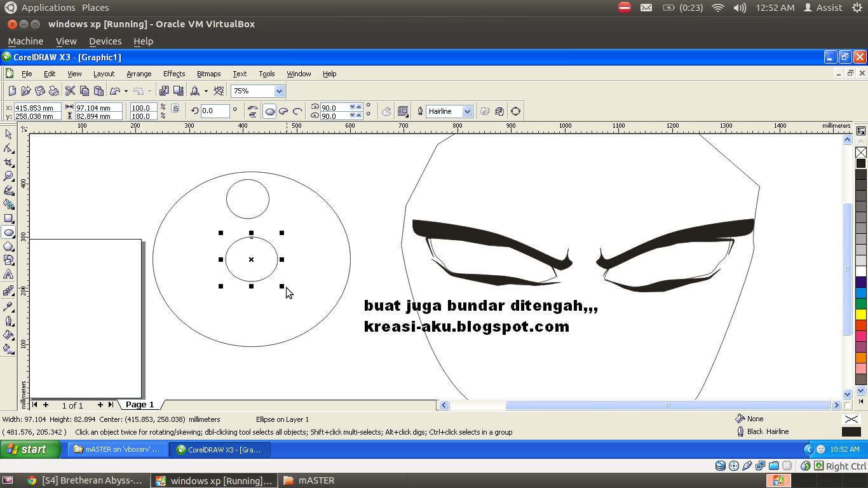Choose the Rectangle tool in toolbox
The width and height of the screenshot is (868, 488).
pos(8,218)
